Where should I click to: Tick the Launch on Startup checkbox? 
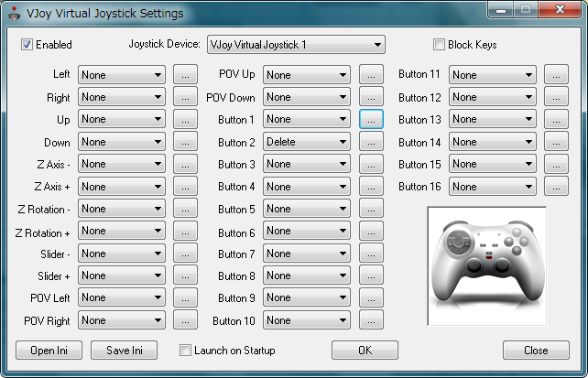[185, 351]
